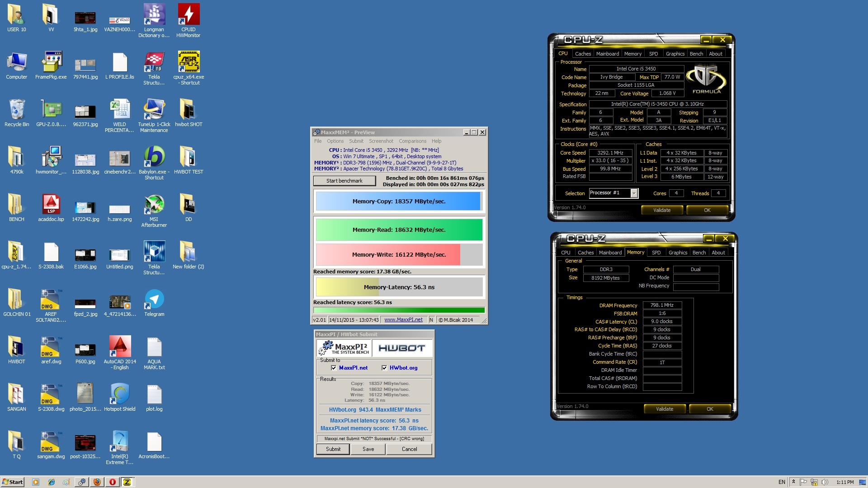Open the volume speaker tray icon
The height and width of the screenshot is (488, 868).
824,482
